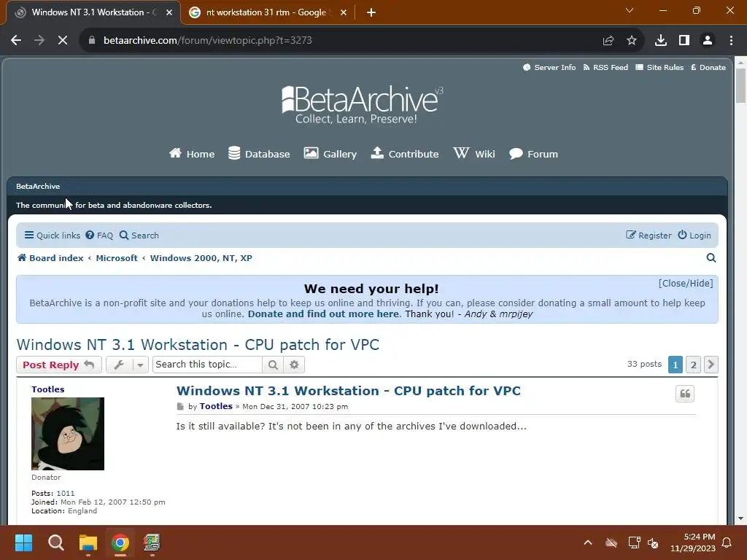Image resolution: width=747 pixels, height=560 pixels.
Task: Open the RSS Feed link
Action: 605,68
